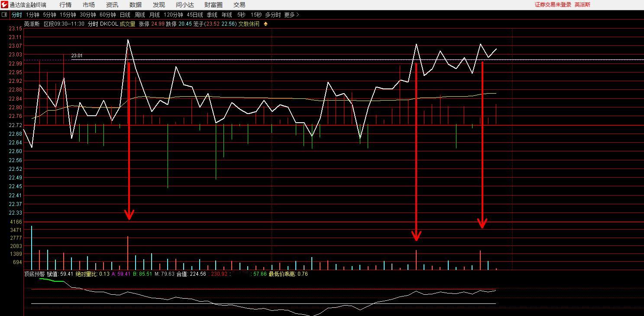Click the 4166 volume axis label
Screen dimensions: 644x316
tap(16, 222)
